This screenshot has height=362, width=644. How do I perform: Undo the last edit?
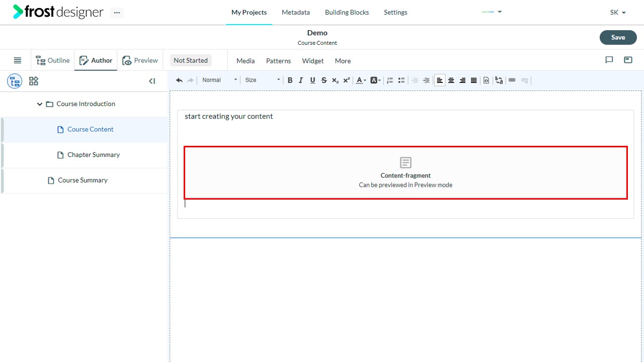179,80
